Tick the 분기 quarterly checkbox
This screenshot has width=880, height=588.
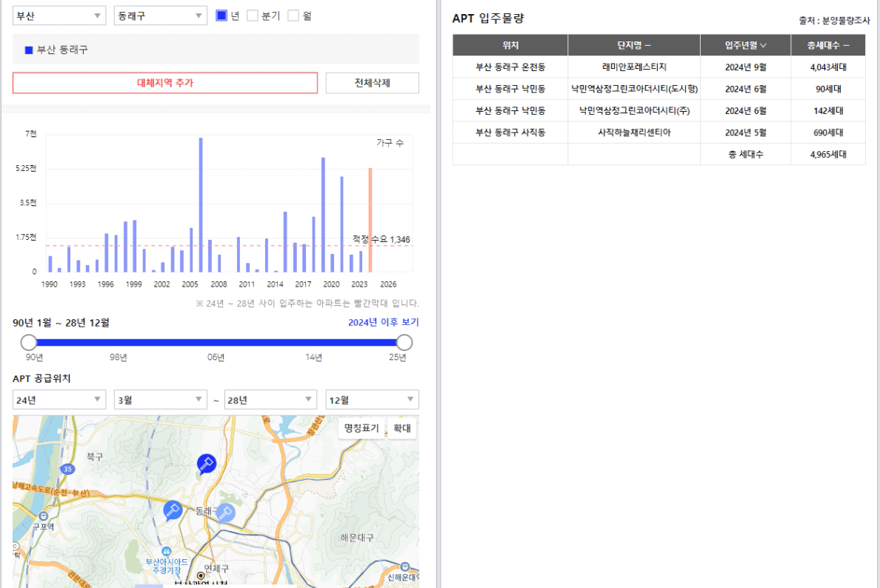253,16
